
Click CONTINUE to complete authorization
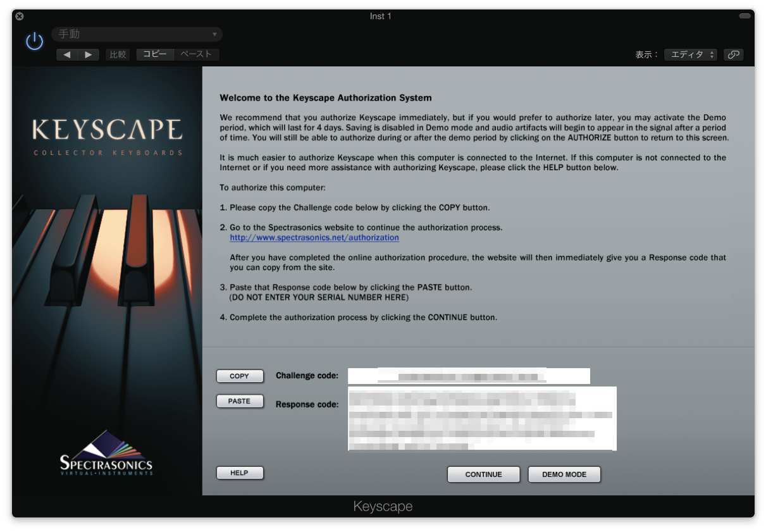[483, 474]
